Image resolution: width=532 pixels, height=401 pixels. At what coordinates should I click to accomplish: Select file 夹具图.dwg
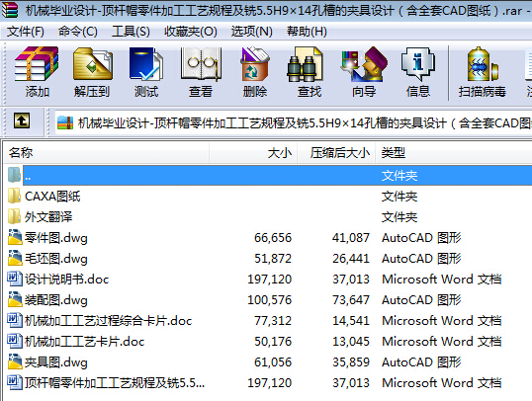click(x=56, y=362)
